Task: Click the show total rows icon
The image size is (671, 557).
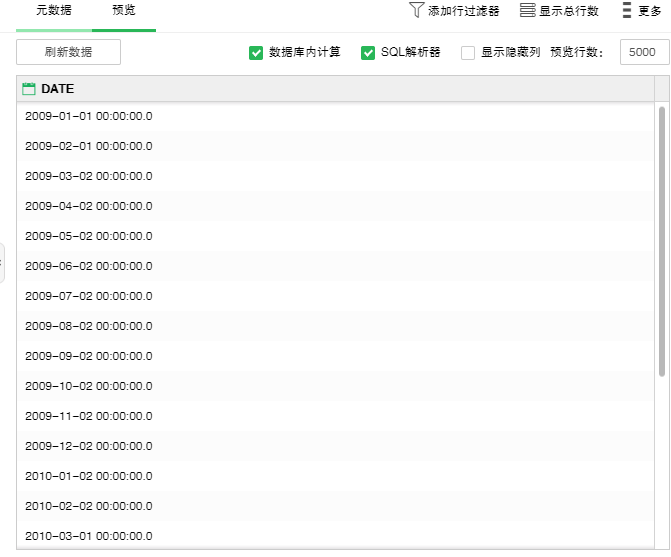Action: point(527,10)
